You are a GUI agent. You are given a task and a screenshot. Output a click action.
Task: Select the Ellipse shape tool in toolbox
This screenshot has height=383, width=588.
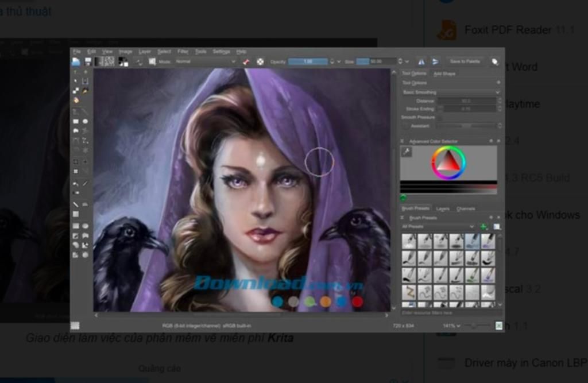pos(85,122)
